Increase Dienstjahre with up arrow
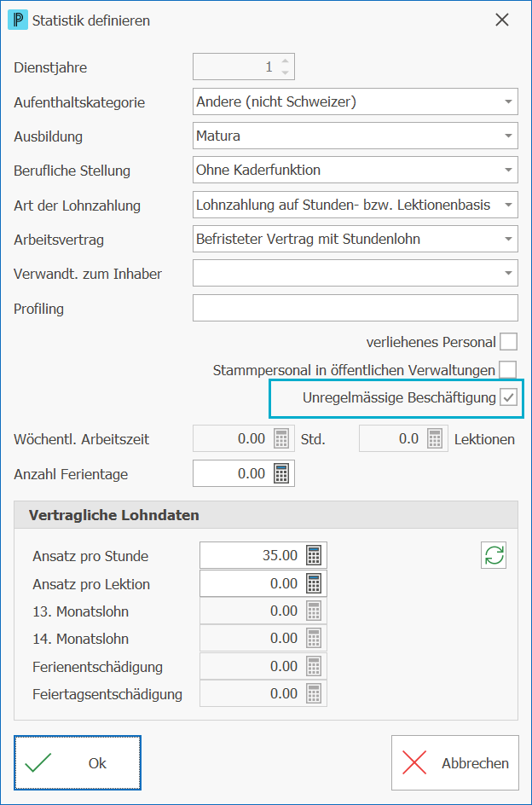Image resolution: width=532 pixels, height=805 pixels. (x=285, y=61)
